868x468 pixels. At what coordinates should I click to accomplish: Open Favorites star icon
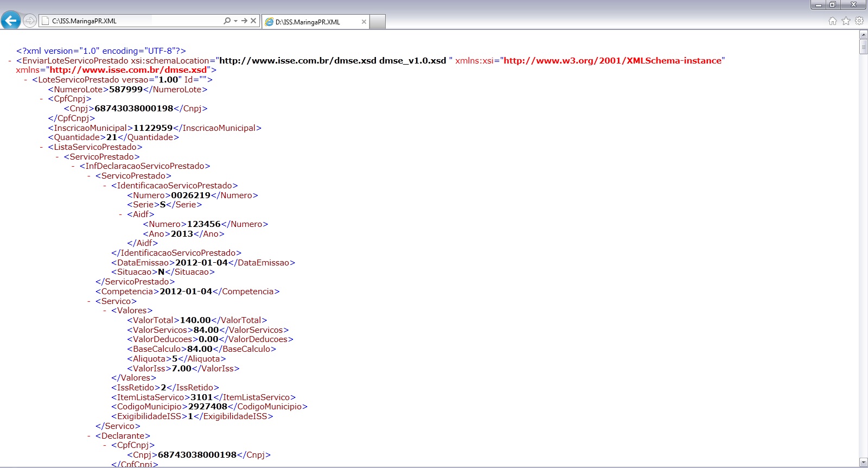(846, 21)
